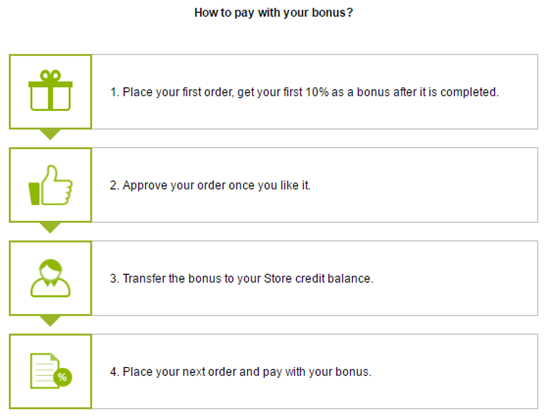This screenshot has height=420, width=549.
Task: Click the cuff of the thumbs up icon
Action: point(34,194)
